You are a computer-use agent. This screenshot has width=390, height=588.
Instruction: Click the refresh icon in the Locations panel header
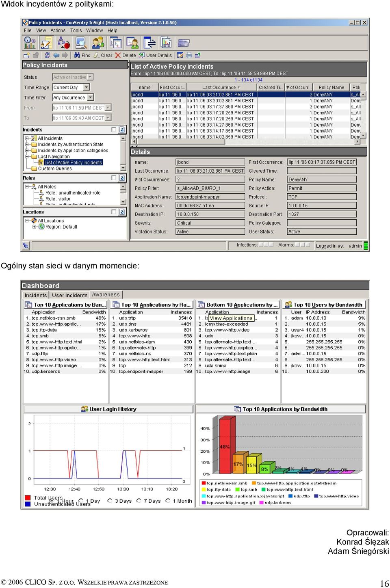[122, 212]
